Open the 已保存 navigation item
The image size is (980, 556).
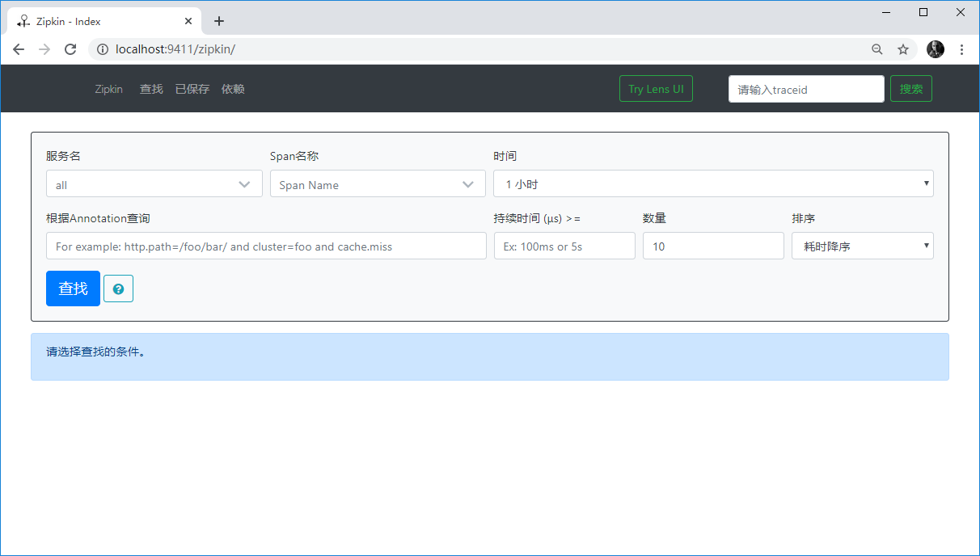click(x=192, y=89)
